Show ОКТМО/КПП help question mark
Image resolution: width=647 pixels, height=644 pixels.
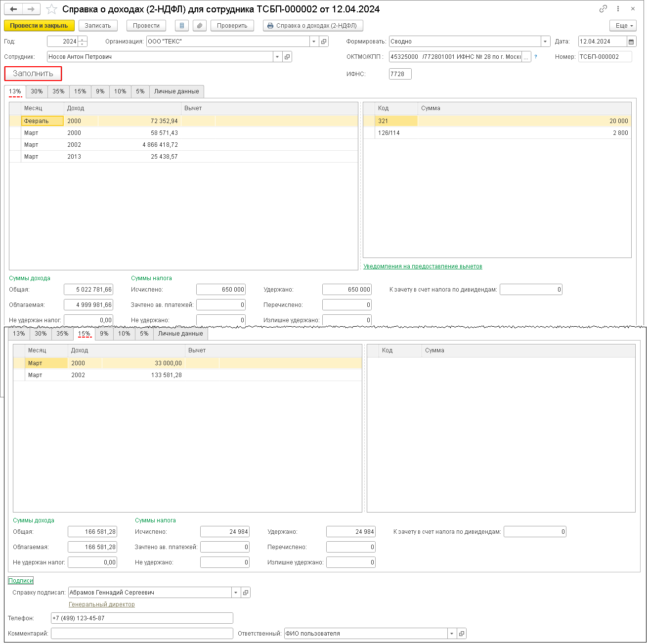point(536,57)
